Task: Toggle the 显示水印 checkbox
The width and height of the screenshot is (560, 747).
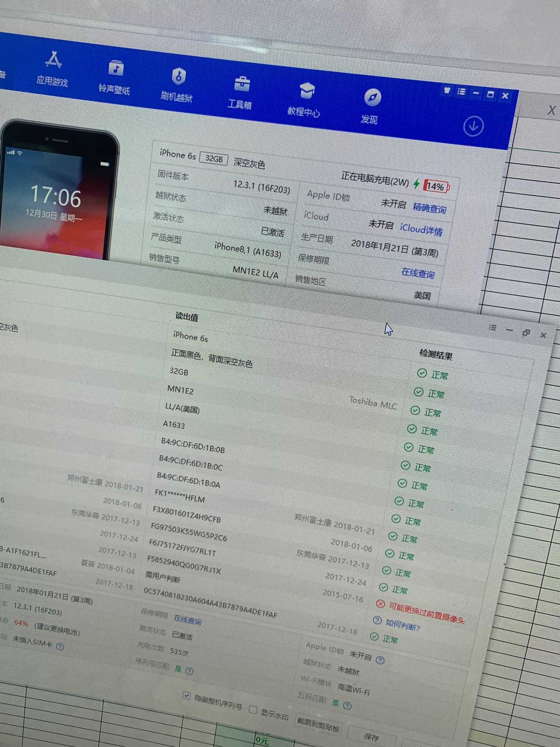Action: [253, 710]
